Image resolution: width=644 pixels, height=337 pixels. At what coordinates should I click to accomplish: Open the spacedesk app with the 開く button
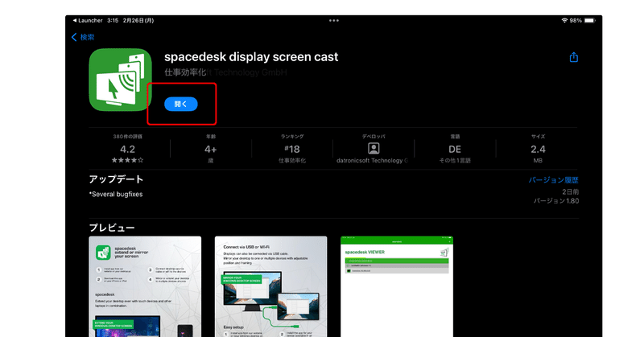tap(180, 104)
